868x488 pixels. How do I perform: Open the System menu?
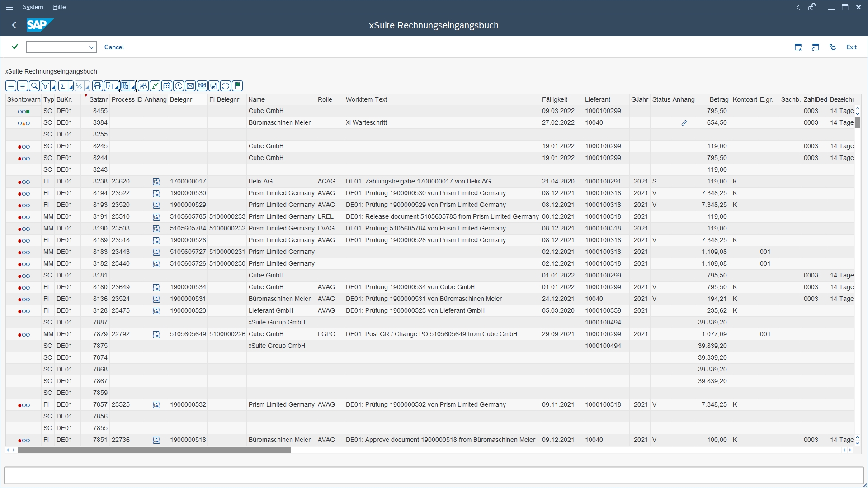point(33,7)
